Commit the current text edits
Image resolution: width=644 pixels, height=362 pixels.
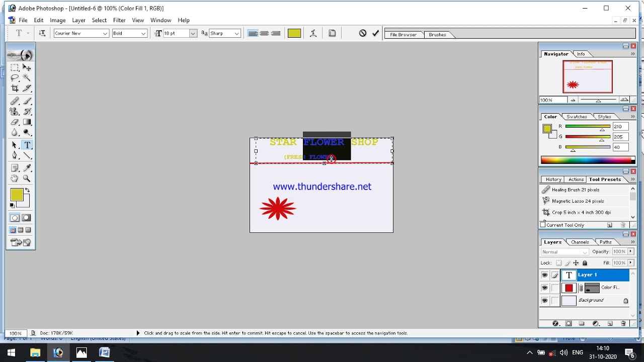coord(375,33)
